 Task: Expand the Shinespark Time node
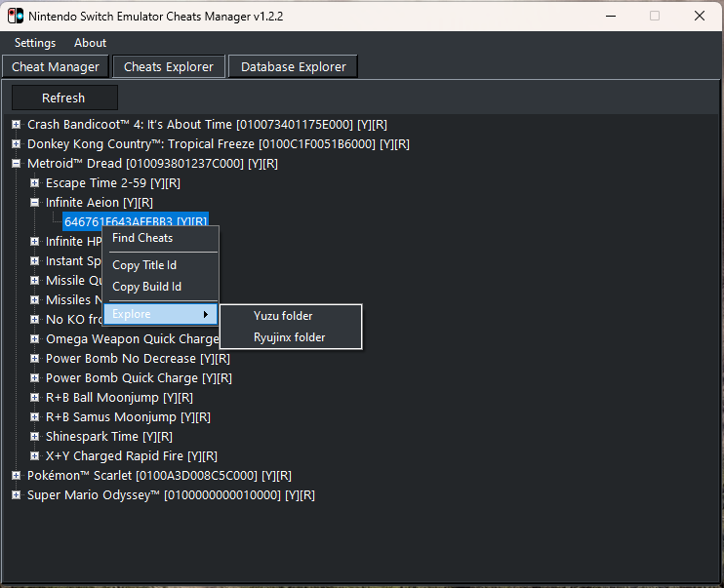click(34, 436)
